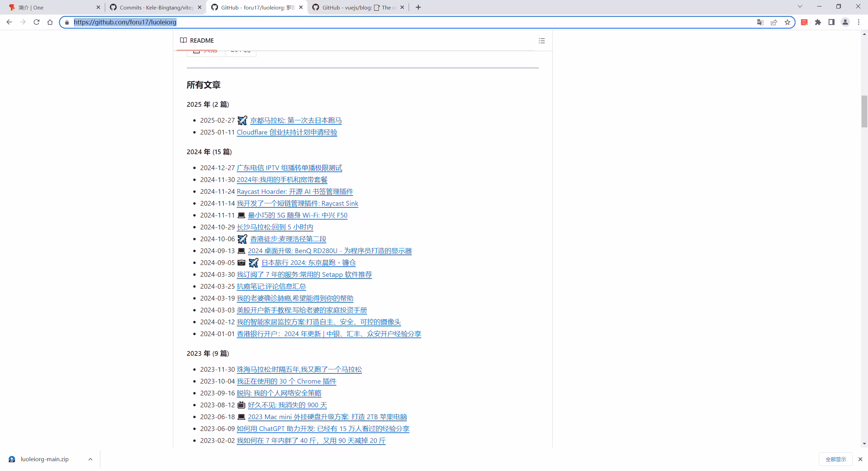Screen dimensions: 868x471
Task: Click the scrollbar up arrow
Action: click(x=864, y=34)
